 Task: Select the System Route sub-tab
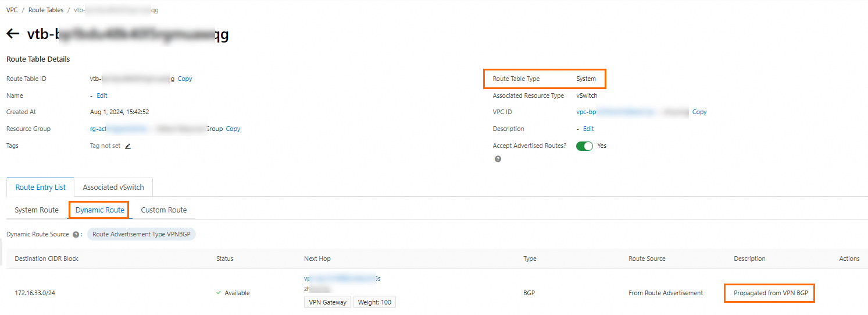37,210
